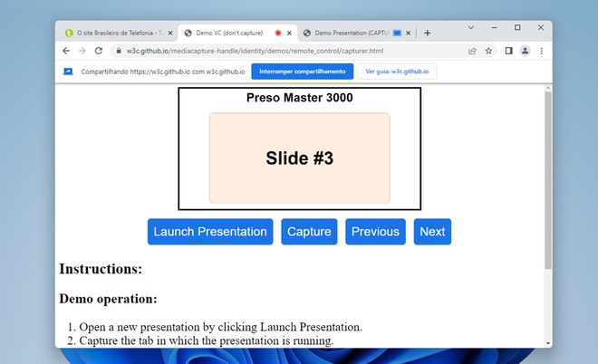This screenshot has width=598, height=364.
Task: Click the Launch Presentation button
Action: click(210, 232)
